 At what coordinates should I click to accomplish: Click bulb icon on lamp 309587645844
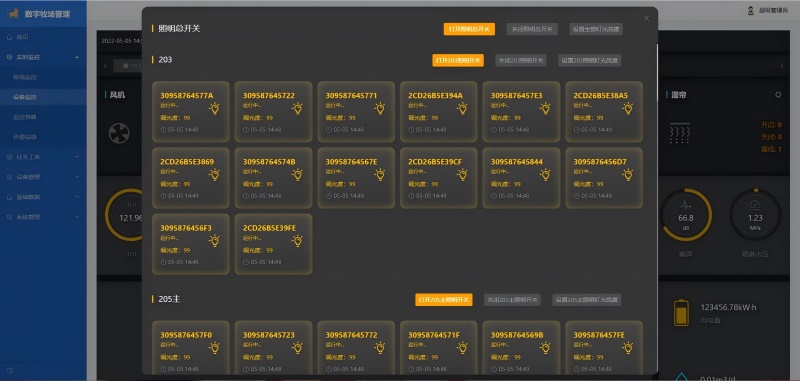point(545,174)
